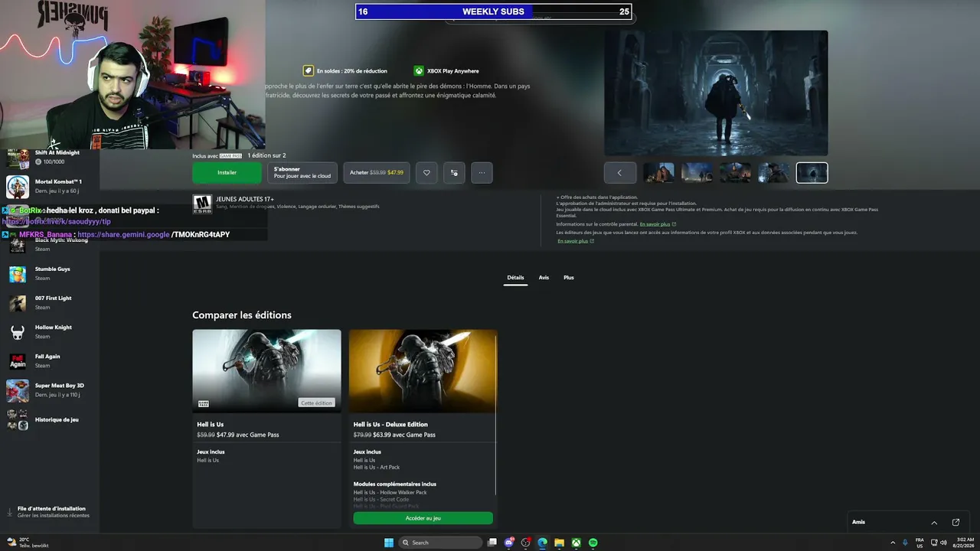Switch to the Détails tab
The image size is (980, 551).
click(515, 278)
